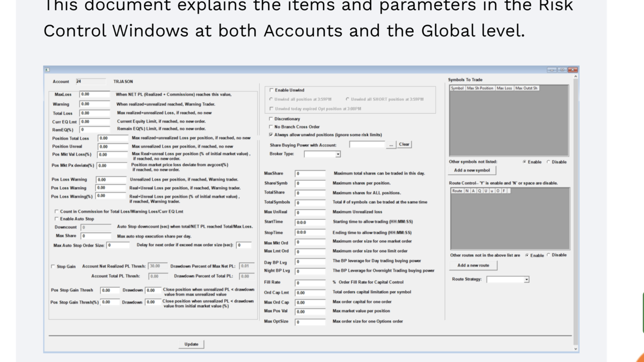Click the Clear button beside Share Buying Power
644x362 pixels.
404,144
